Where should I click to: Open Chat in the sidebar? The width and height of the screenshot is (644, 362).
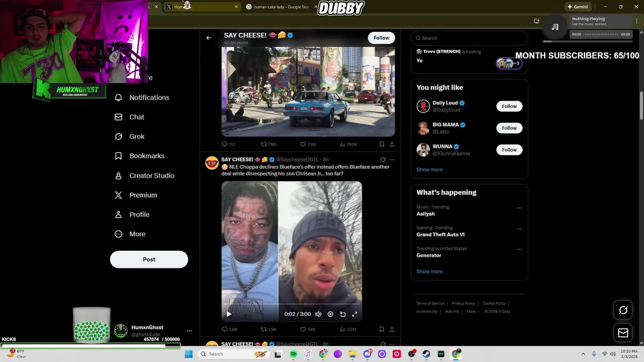tap(129, 117)
